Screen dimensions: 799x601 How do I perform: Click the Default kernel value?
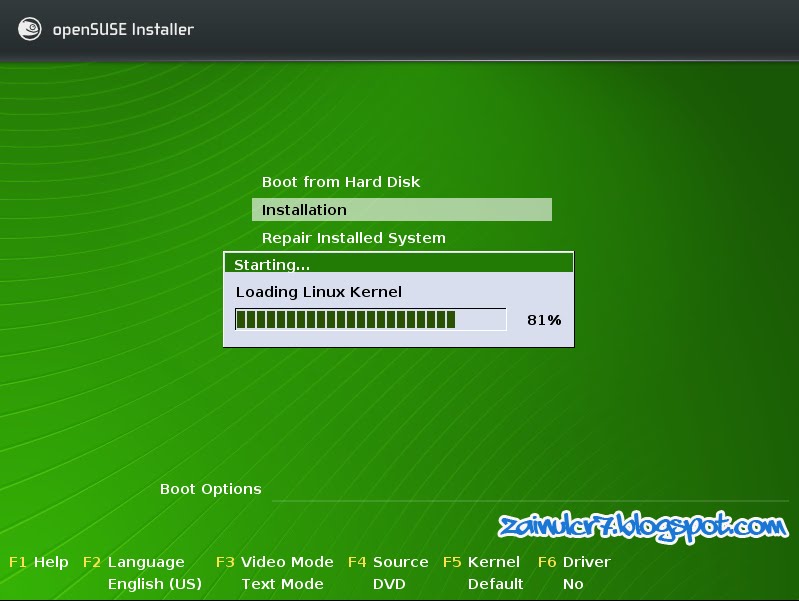point(495,584)
